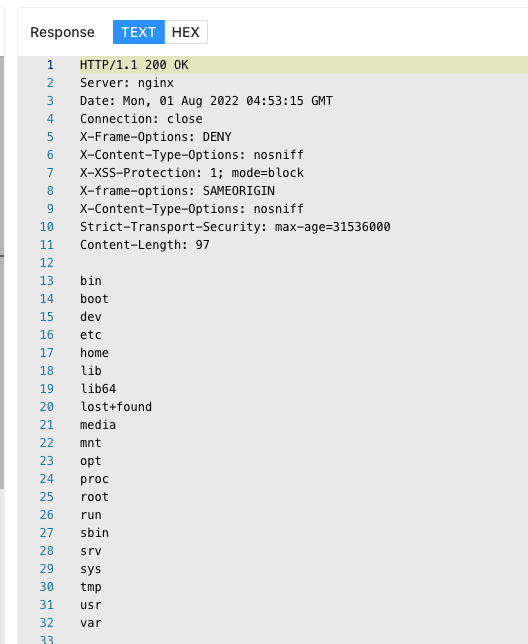Click the etc directory entry
The width and height of the screenshot is (528, 644).
coord(91,335)
